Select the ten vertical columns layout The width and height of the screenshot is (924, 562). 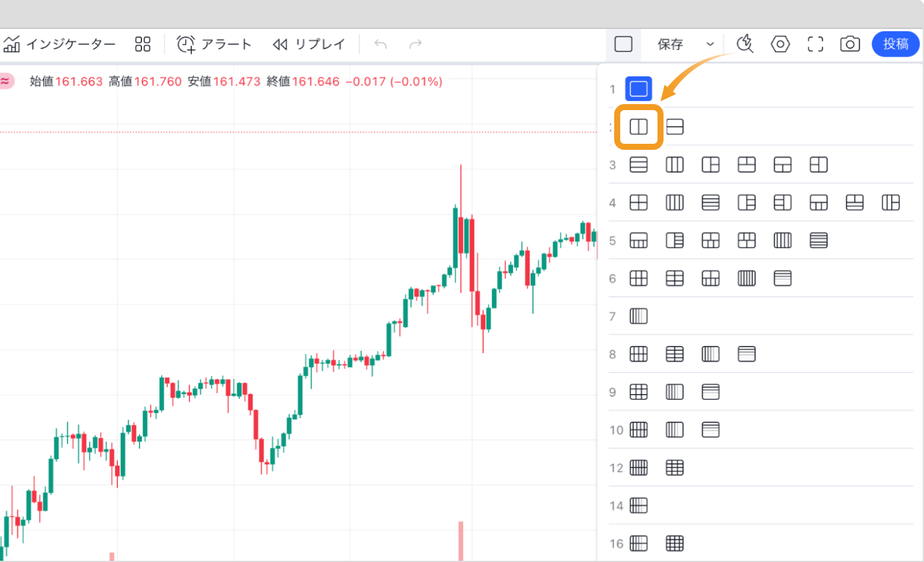[675, 430]
